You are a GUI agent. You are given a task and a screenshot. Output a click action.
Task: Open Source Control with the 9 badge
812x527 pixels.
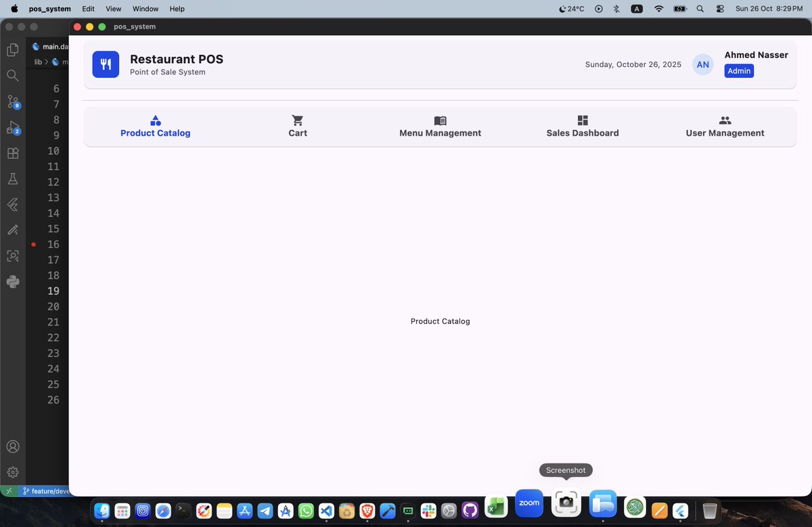click(13, 101)
